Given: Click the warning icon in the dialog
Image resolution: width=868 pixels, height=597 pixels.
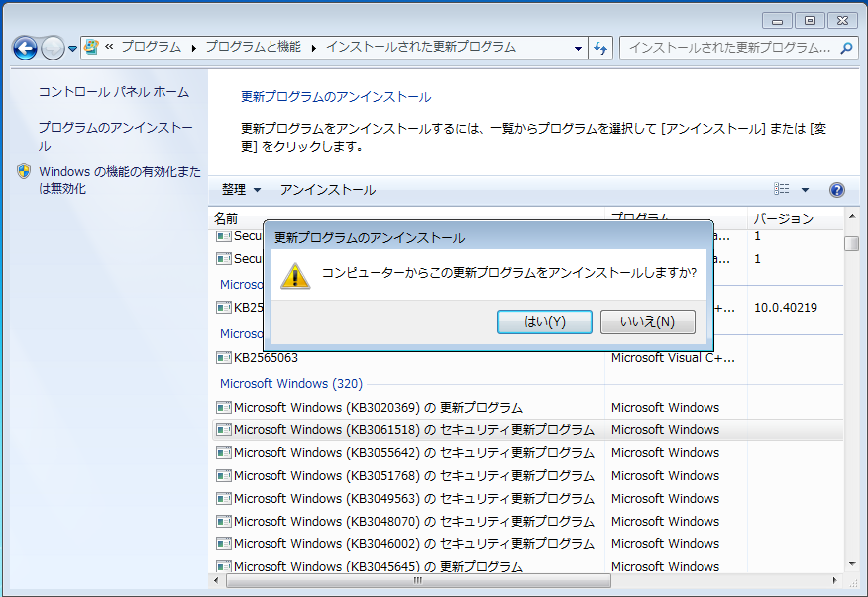Looking at the screenshot, I should pos(295,276).
